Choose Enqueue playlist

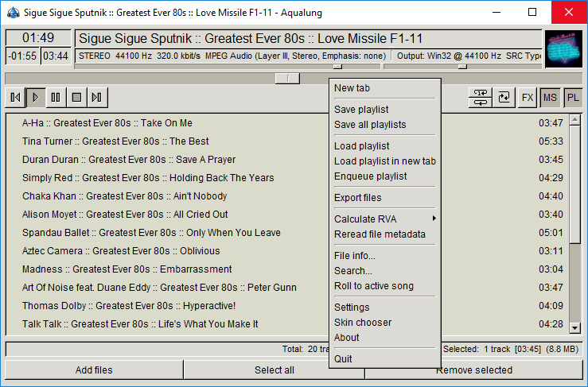pyautogui.click(x=384, y=176)
